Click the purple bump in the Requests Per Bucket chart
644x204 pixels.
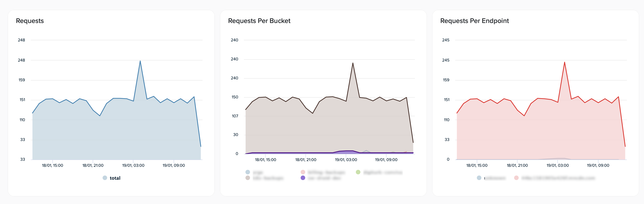point(349,152)
